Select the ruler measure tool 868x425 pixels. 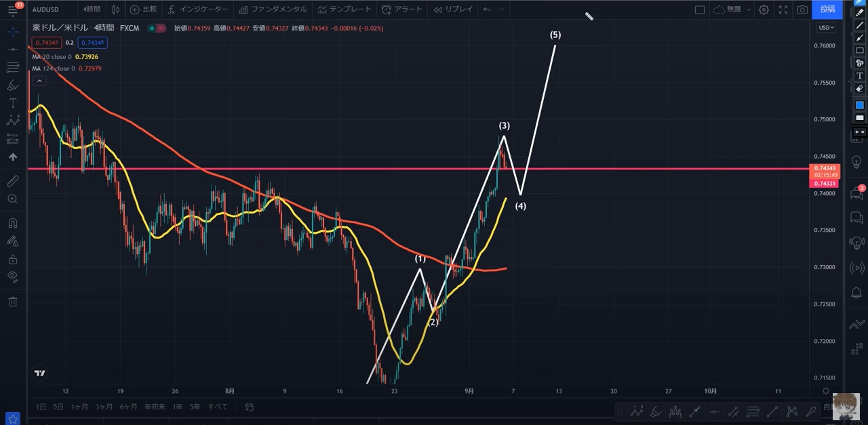click(x=12, y=181)
